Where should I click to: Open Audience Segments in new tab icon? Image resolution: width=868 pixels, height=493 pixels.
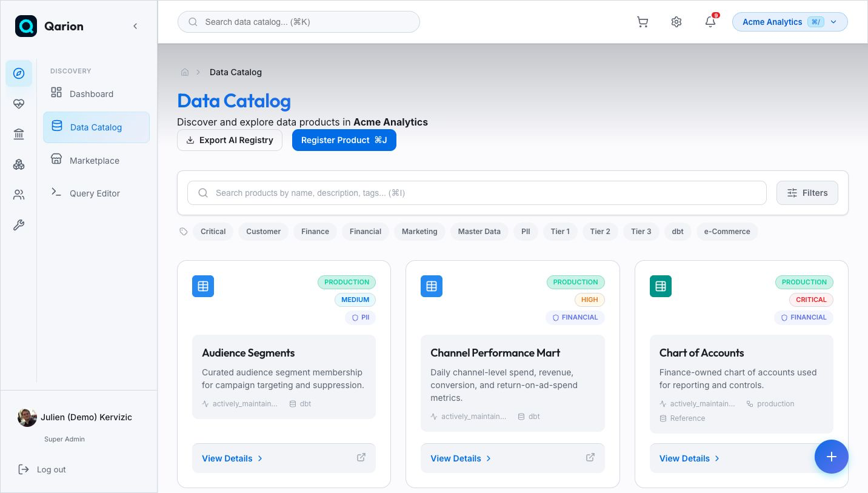pyautogui.click(x=361, y=457)
